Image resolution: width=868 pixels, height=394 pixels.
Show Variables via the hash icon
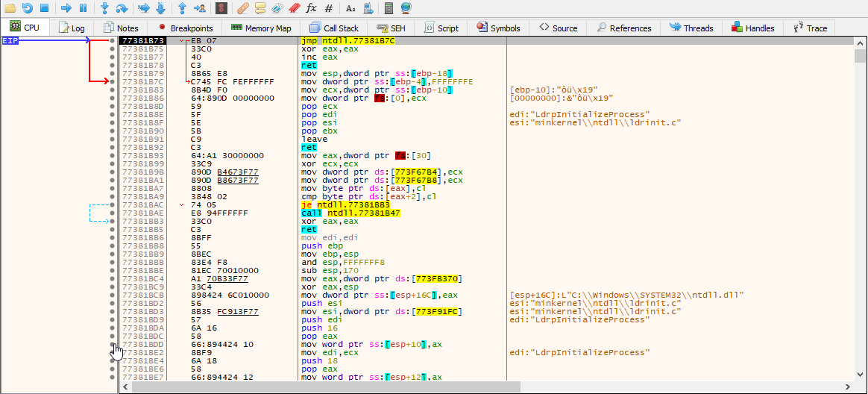(329, 7)
